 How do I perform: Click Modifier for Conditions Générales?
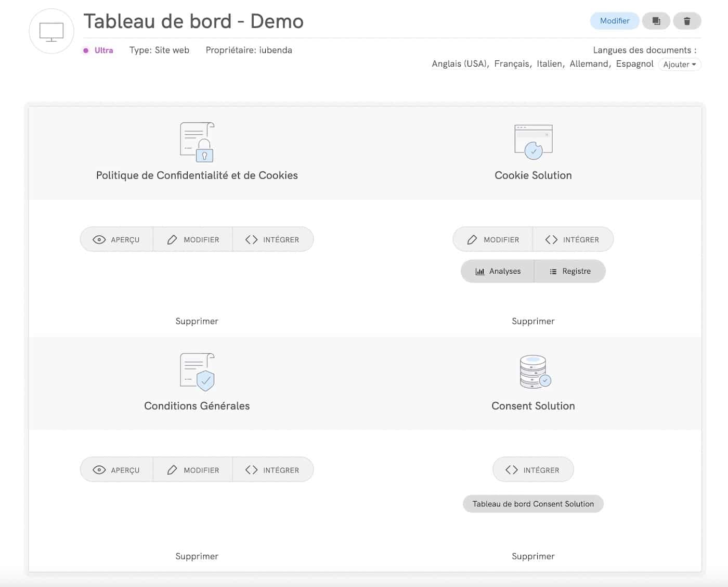point(193,470)
